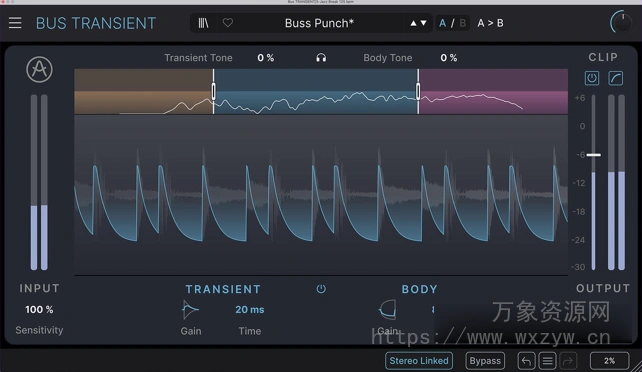Screen dimensions: 642x372
Task: Undo the last action
Action: tap(526, 361)
